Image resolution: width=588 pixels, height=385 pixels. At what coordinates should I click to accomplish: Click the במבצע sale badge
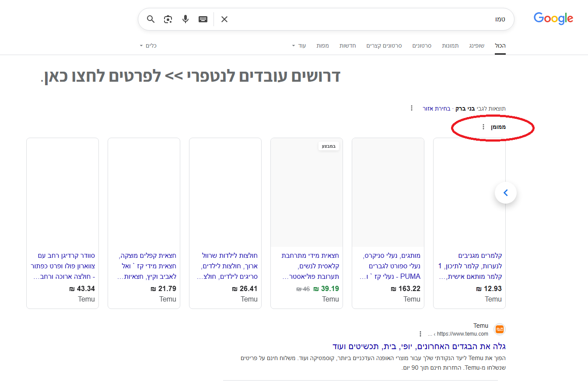click(329, 146)
